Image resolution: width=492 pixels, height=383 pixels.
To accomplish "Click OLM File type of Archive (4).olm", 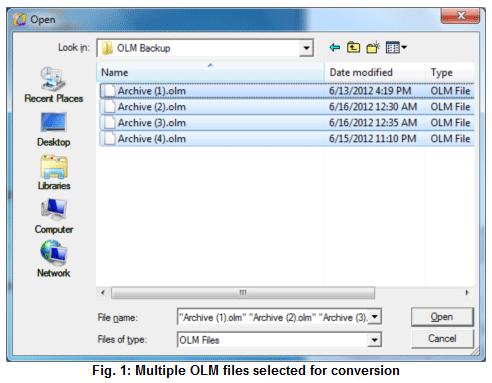I will point(450,139).
